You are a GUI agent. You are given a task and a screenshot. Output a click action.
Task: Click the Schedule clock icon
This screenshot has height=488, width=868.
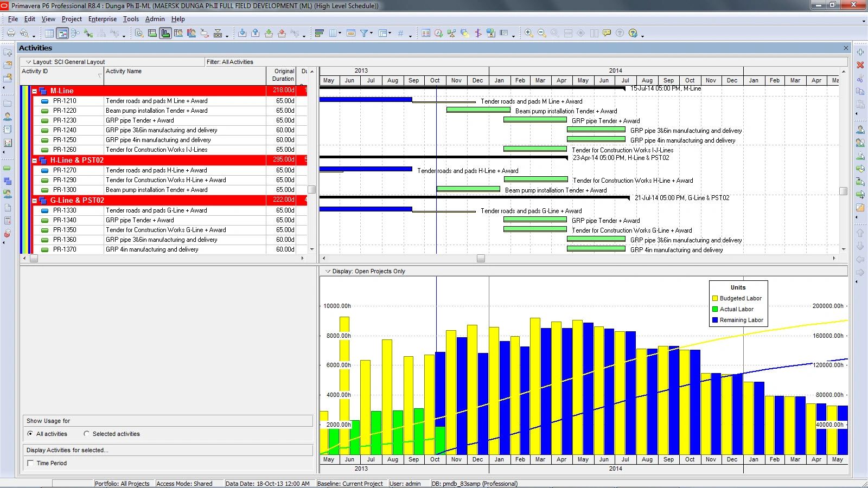(438, 33)
